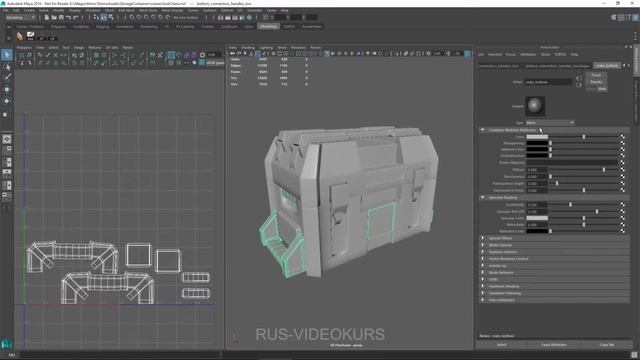Click the first shelf icon with the brush
The height and width of the screenshot is (360, 640).
click(x=19, y=36)
